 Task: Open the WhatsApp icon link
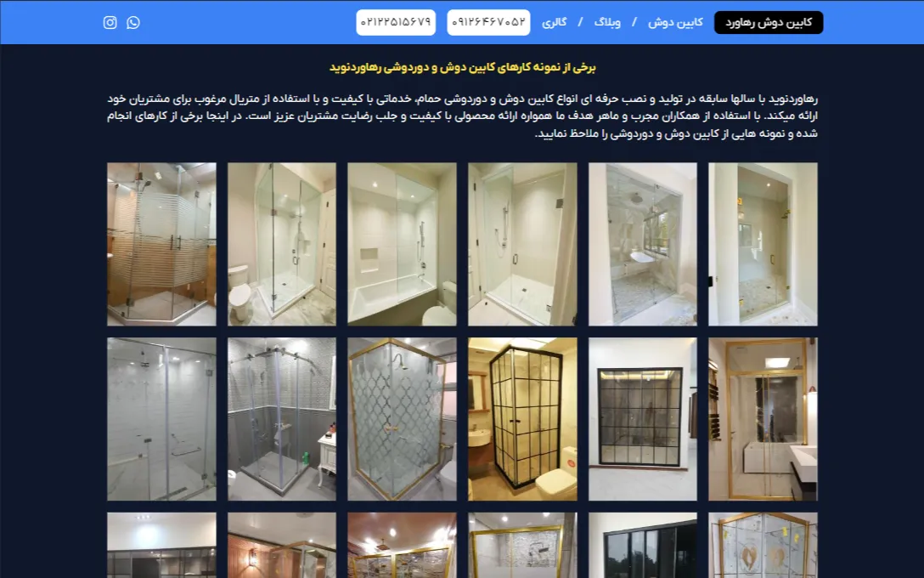coord(133,22)
